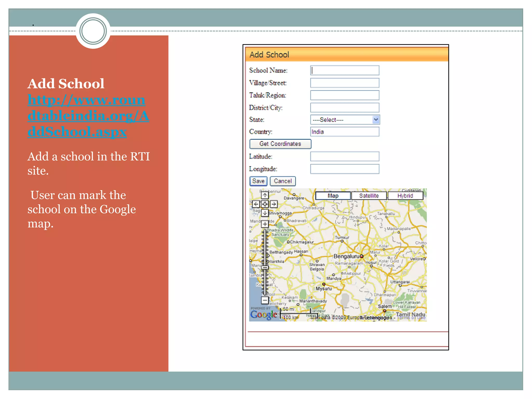Viewport: 532px width, 399px height.
Task: Zoom out using the minus icon
Action: [265, 300]
